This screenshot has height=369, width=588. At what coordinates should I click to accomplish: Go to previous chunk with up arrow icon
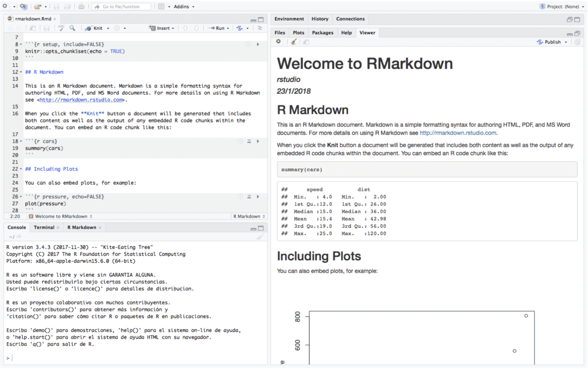point(185,28)
